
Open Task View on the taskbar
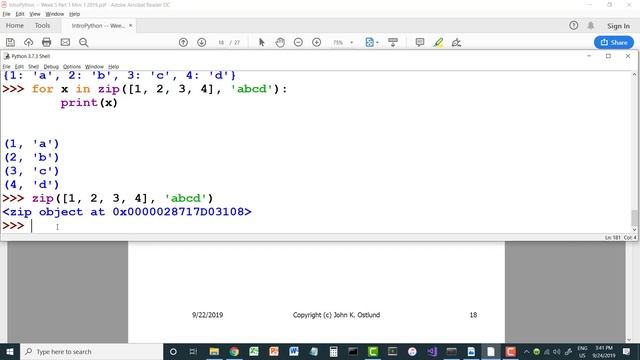193,351
